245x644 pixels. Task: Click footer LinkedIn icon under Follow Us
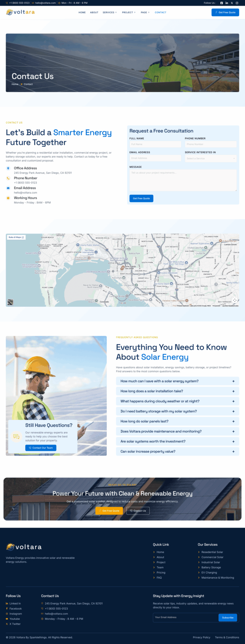tap(7, 604)
